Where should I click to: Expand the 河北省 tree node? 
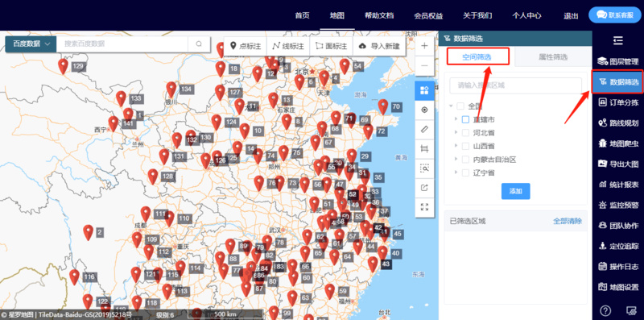(x=456, y=133)
